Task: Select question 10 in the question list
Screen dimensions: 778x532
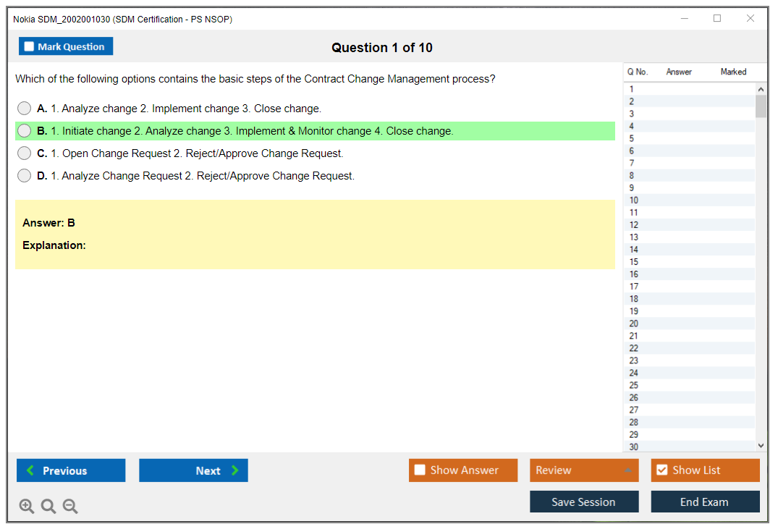Action: 634,200
